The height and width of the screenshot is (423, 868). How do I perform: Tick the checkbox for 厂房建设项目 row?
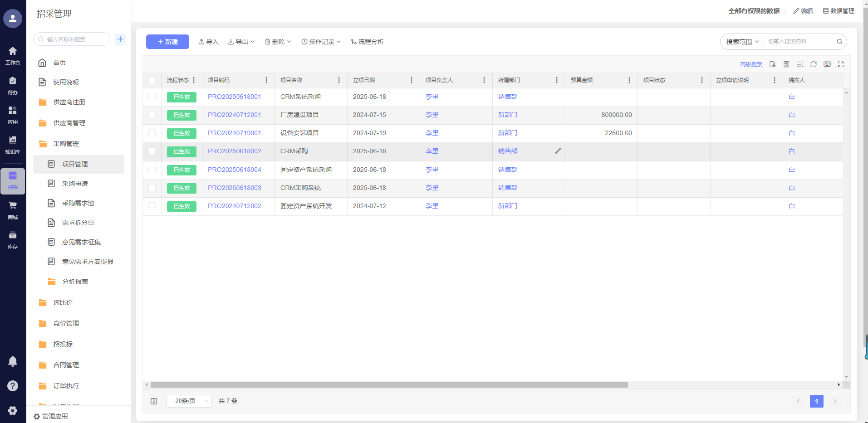[152, 115]
